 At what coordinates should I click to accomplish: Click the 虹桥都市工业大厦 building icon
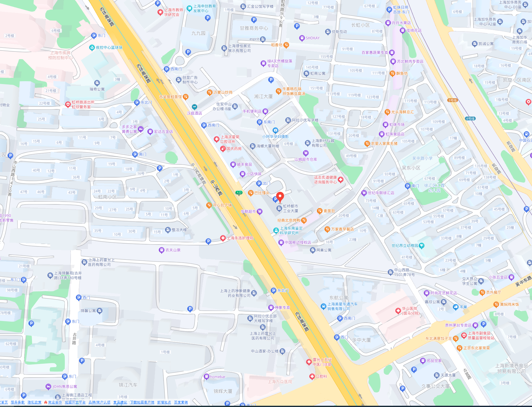pos(279,208)
